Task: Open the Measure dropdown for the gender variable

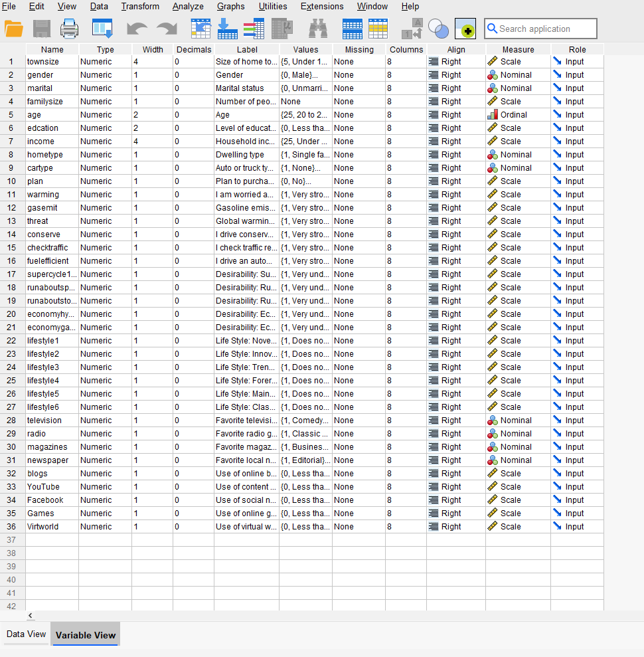Action: (518, 74)
